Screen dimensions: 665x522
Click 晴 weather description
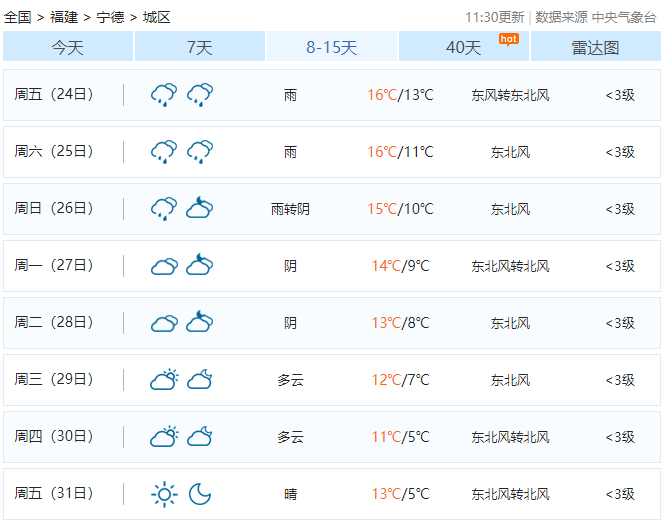(x=291, y=494)
